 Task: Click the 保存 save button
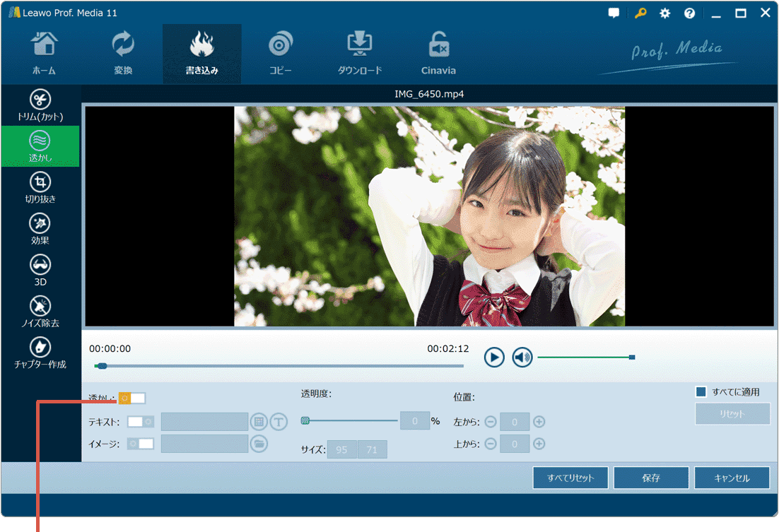[x=651, y=478]
